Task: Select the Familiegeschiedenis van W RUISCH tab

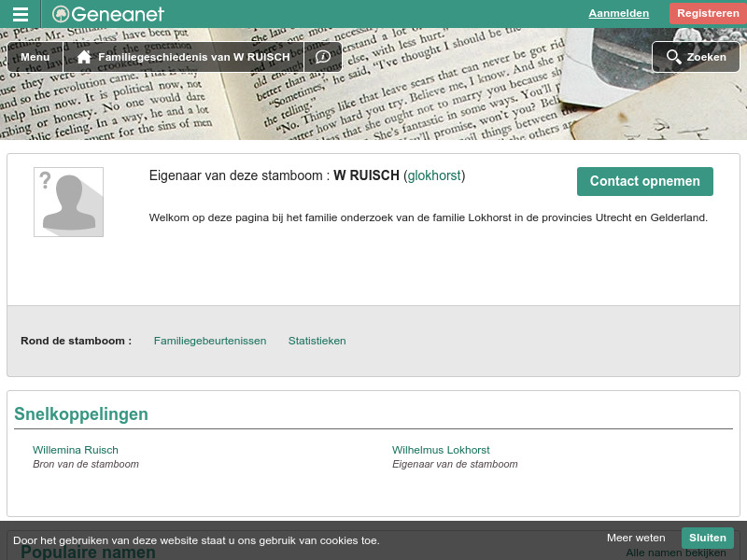Action: pos(193,57)
